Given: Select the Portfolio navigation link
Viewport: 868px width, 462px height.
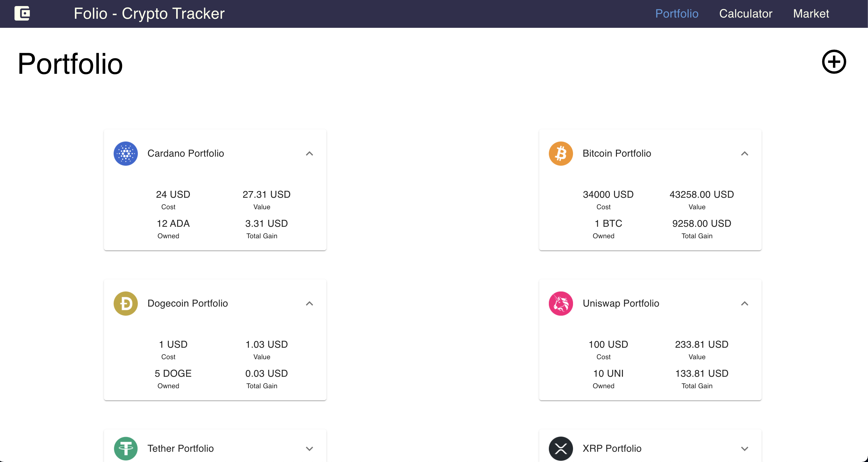Looking at the screenshot, I should tap(677, 14).
